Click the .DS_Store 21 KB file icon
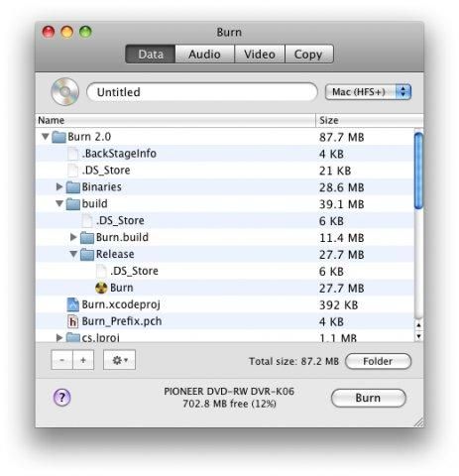 (x=72, y=171)
